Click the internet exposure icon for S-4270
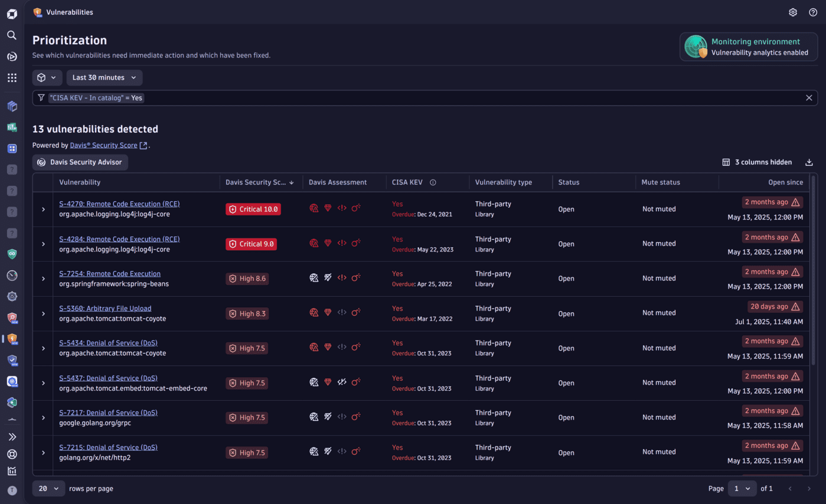This screenshot has height=504, width=826. click(x=314, y=208)
